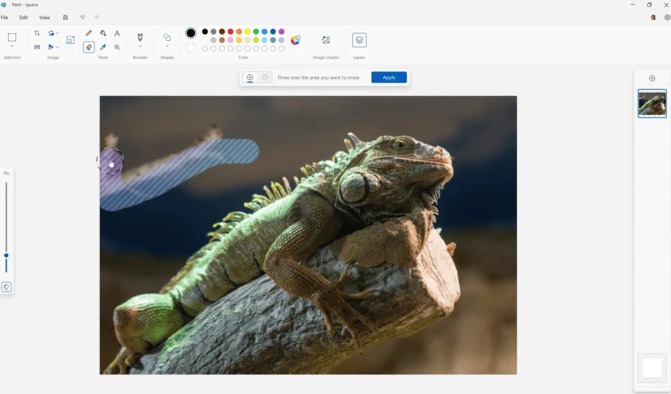Select the rectangular Selection tool
671x394 pixels.
[12, 37]
